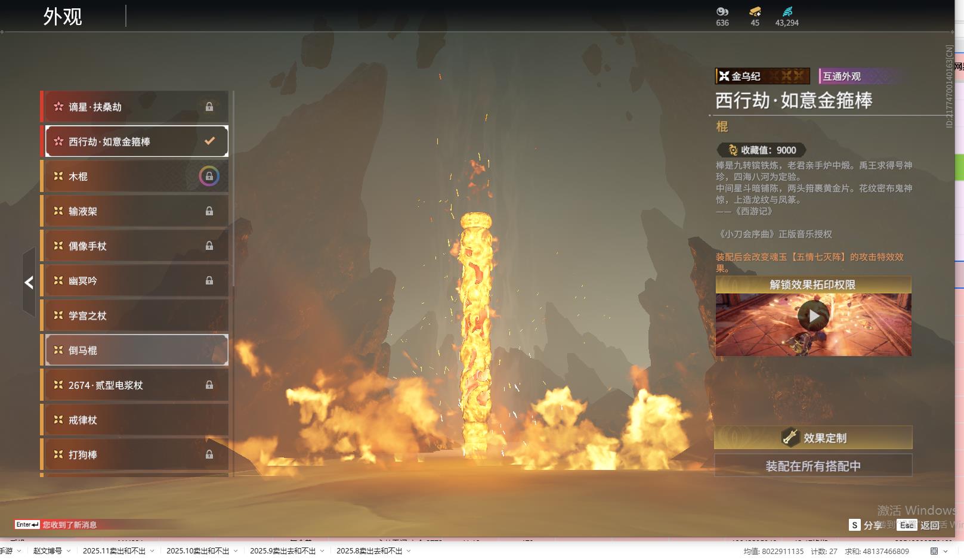Click the silver coin currency icon showing 636
This screenshot has height=560, width=964.
(722, 11)
